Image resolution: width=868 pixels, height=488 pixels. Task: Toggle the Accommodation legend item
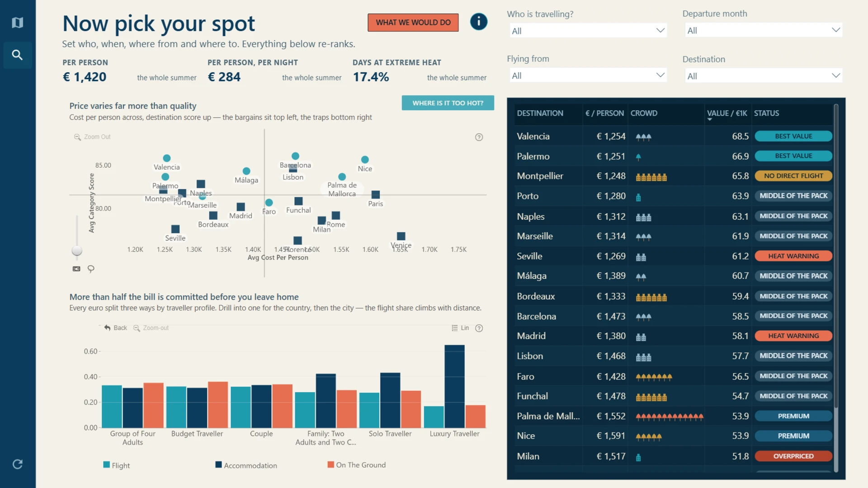coord(246,465)
